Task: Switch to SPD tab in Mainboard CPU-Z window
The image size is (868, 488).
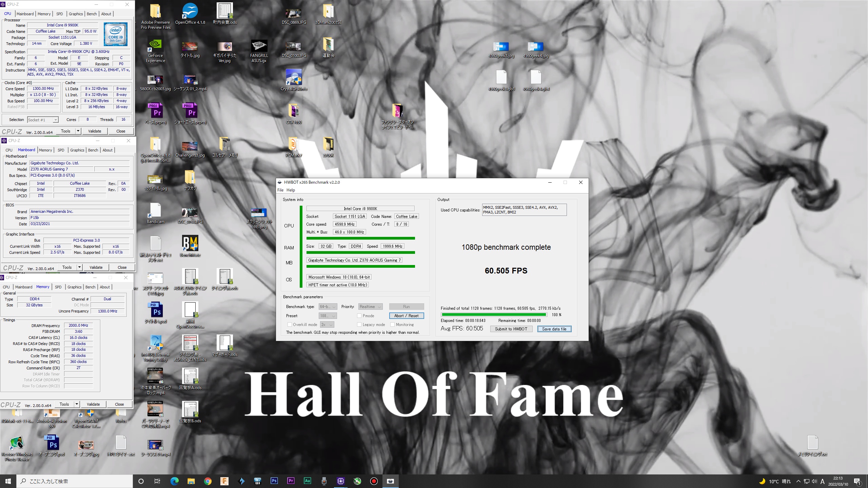Action: click(x=61, y=150)
